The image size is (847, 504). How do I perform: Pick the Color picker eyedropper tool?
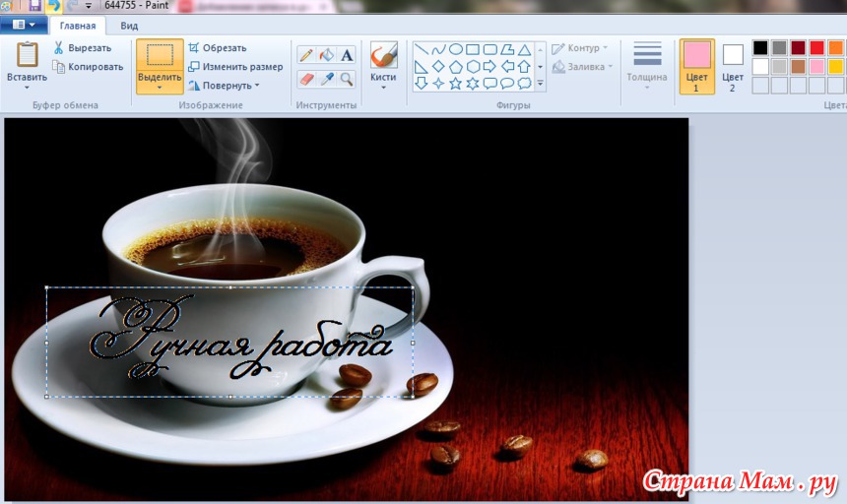pyautogui.click(x=326, y=79)
